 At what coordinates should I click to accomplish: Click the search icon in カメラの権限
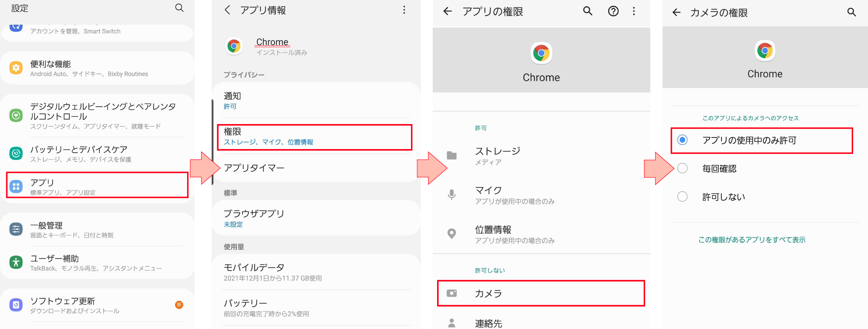pyautogui.click(x=851, y=12)
